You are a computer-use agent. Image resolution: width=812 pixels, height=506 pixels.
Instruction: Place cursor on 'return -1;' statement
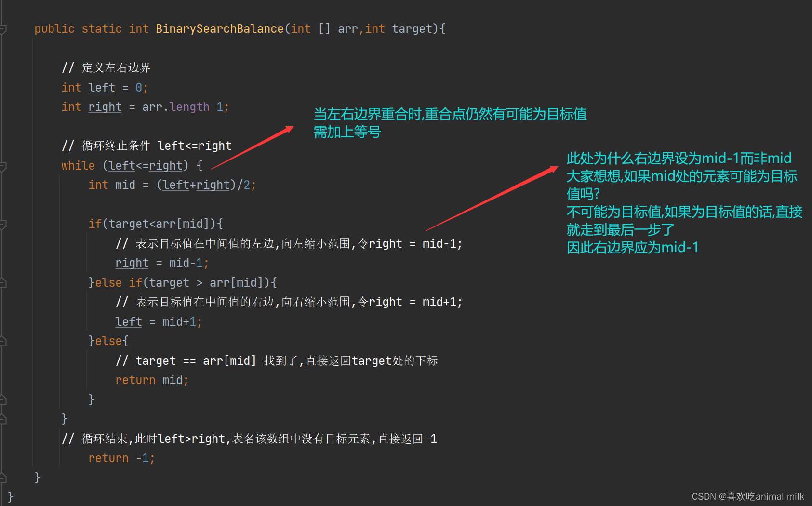121,458
